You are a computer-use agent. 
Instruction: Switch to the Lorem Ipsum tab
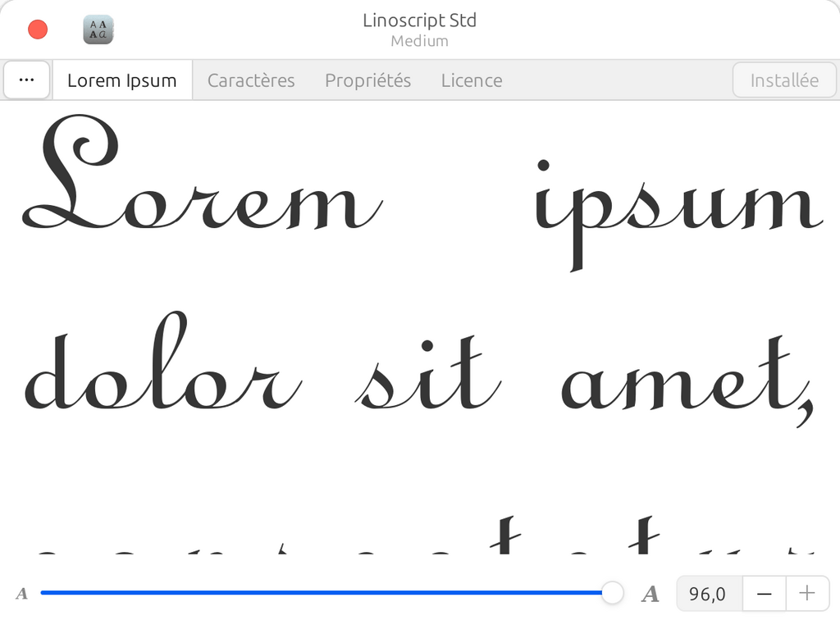(122, 80)
